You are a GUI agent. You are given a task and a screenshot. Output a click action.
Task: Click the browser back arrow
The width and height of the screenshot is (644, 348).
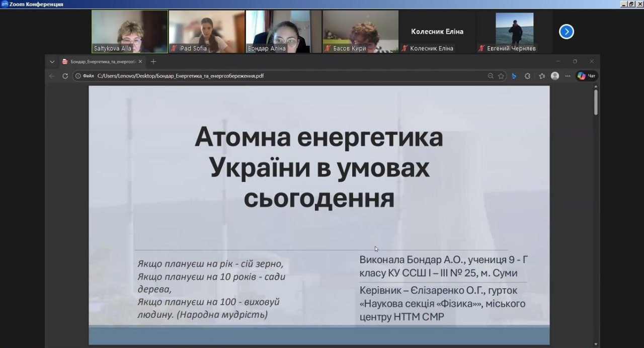tap(52, 76)
